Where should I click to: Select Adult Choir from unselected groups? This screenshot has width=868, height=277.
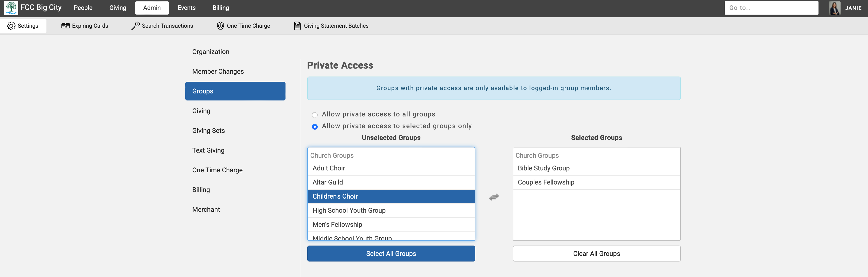328,168
